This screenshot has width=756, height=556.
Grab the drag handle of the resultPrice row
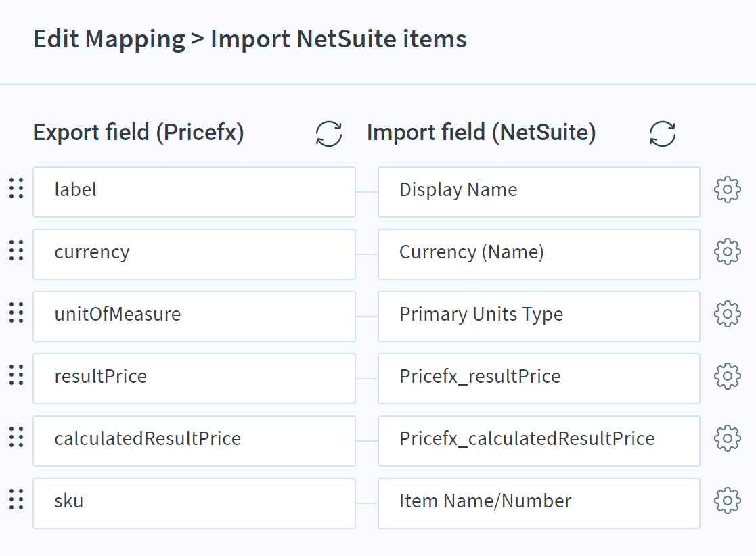[x=16, y=375]
